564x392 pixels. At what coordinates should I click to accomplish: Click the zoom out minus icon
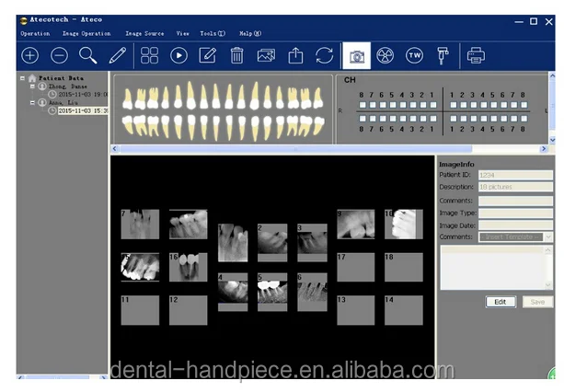60,56
